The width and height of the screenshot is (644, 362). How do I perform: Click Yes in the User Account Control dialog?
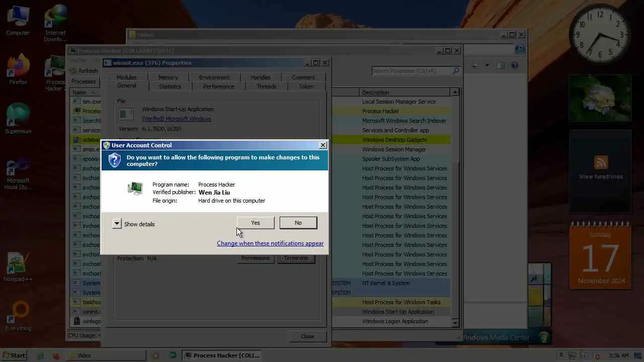256,223
